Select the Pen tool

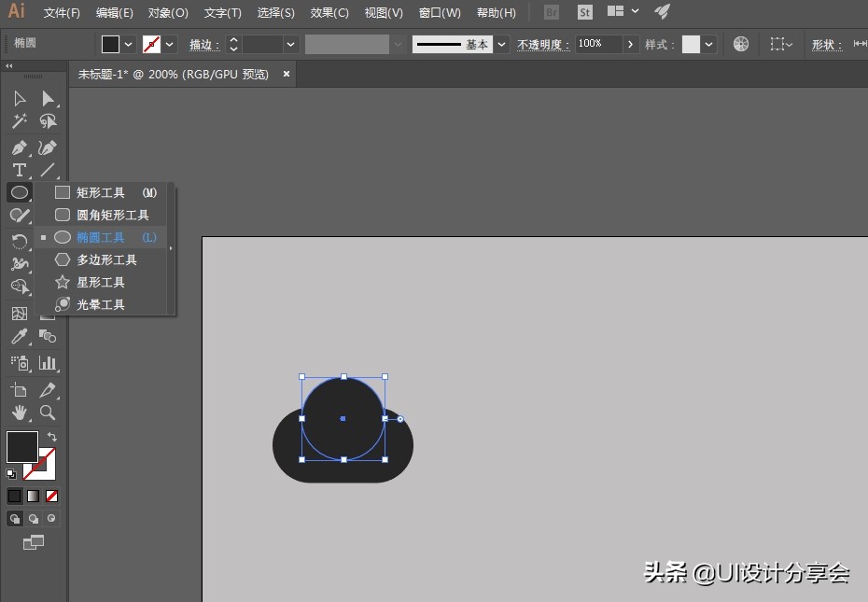tap(19, 147)
